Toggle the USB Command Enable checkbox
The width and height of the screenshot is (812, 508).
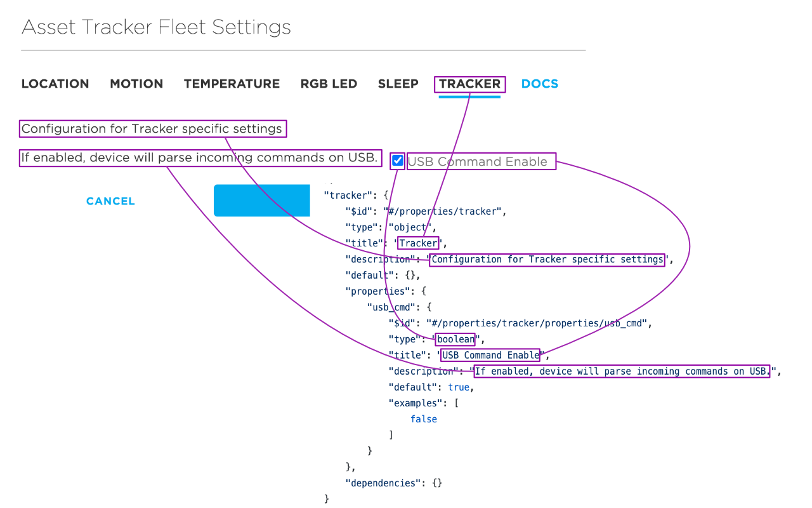coord(398,161)
